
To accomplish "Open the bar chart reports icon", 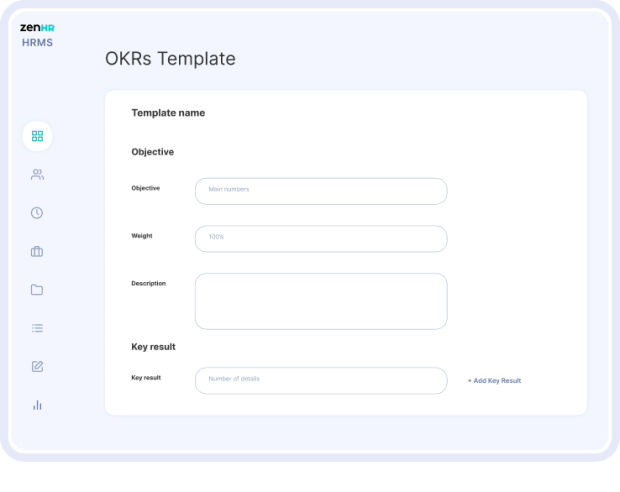I will 37,405.
